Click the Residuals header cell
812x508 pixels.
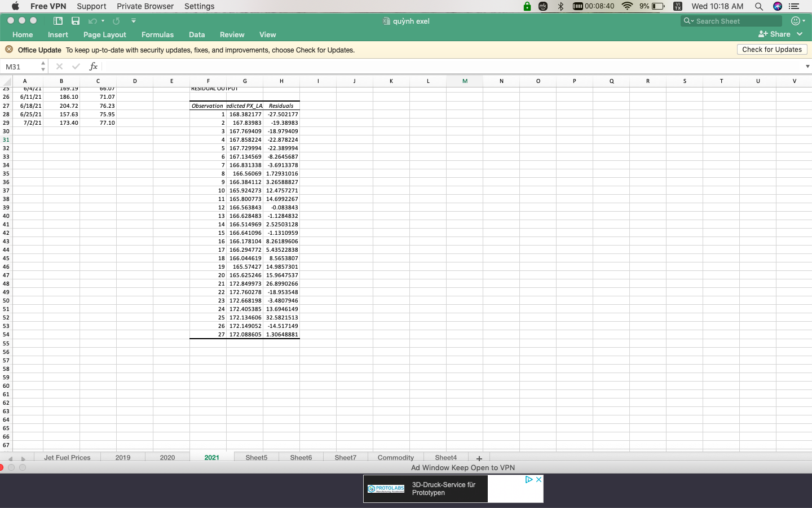[281, 106]
